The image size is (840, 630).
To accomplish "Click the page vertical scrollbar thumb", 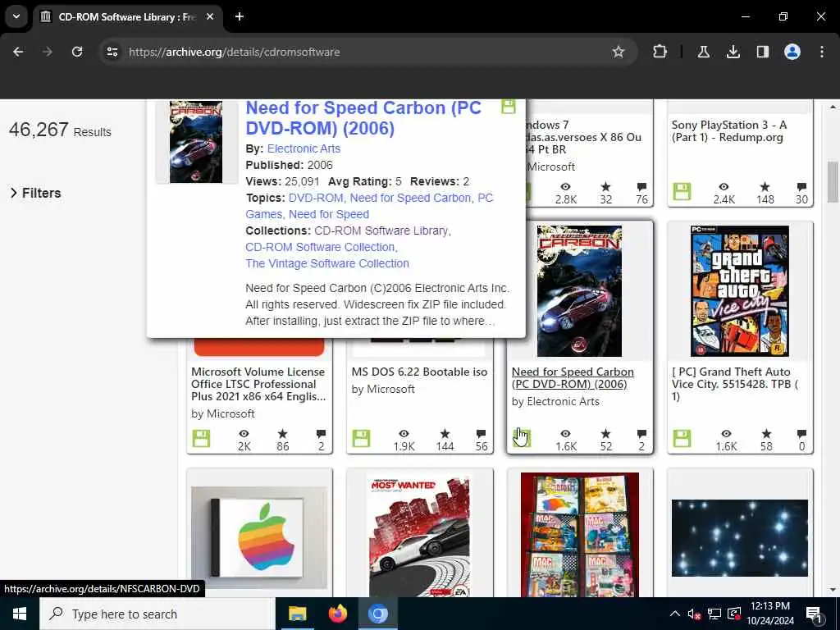I will coord(833,182).
